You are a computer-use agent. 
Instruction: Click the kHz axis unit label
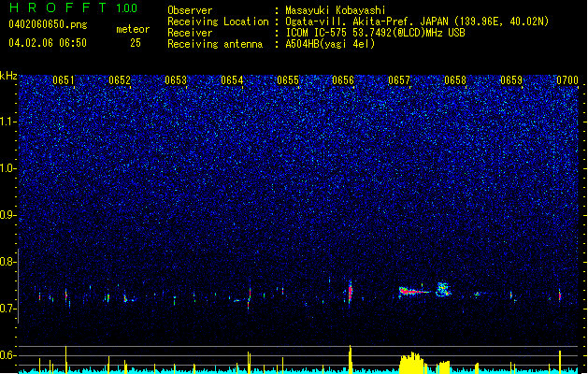(x=8, y=76)
